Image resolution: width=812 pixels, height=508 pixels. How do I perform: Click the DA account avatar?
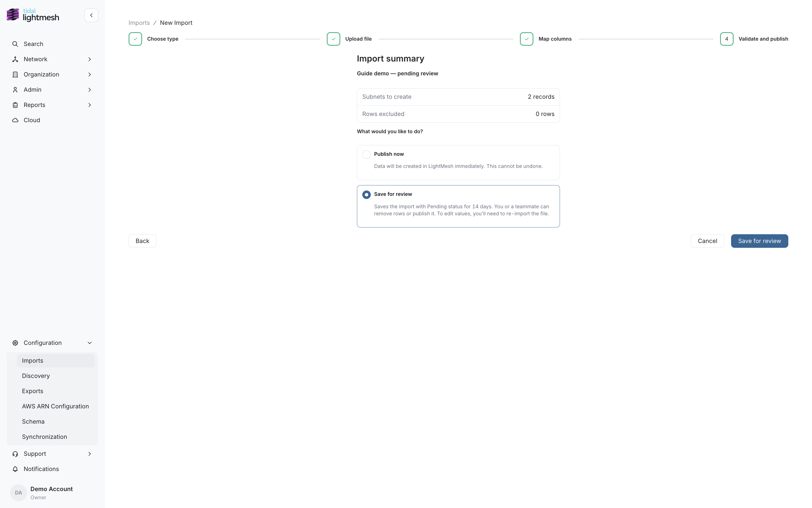pos(18,492)
